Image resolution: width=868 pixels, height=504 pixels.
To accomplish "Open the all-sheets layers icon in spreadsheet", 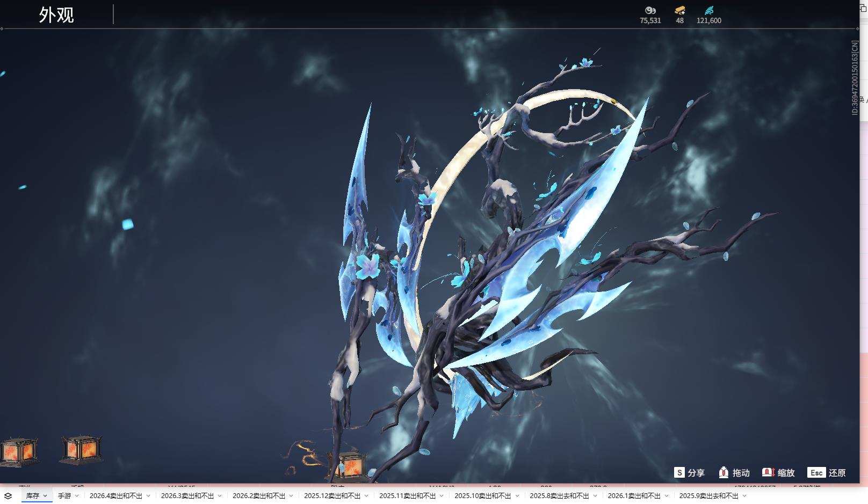I will [x=8, y=496].
